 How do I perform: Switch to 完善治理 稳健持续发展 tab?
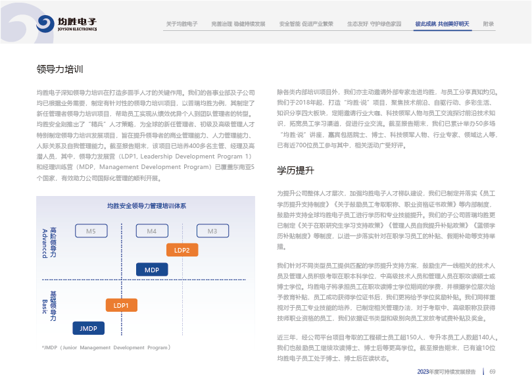[238, 24]
